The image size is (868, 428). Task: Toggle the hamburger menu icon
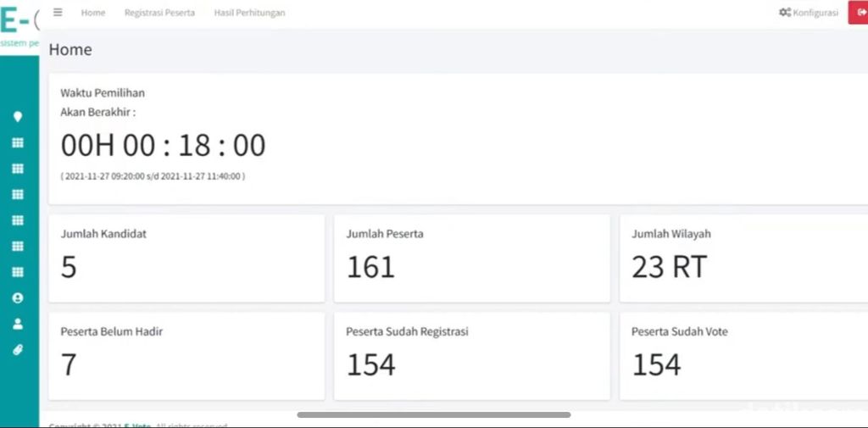coord(58,12)
